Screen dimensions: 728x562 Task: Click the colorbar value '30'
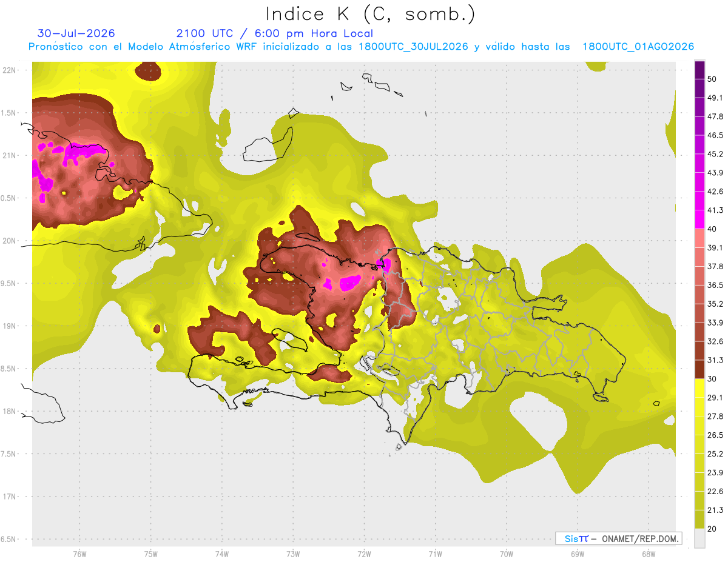coord(712,379)
